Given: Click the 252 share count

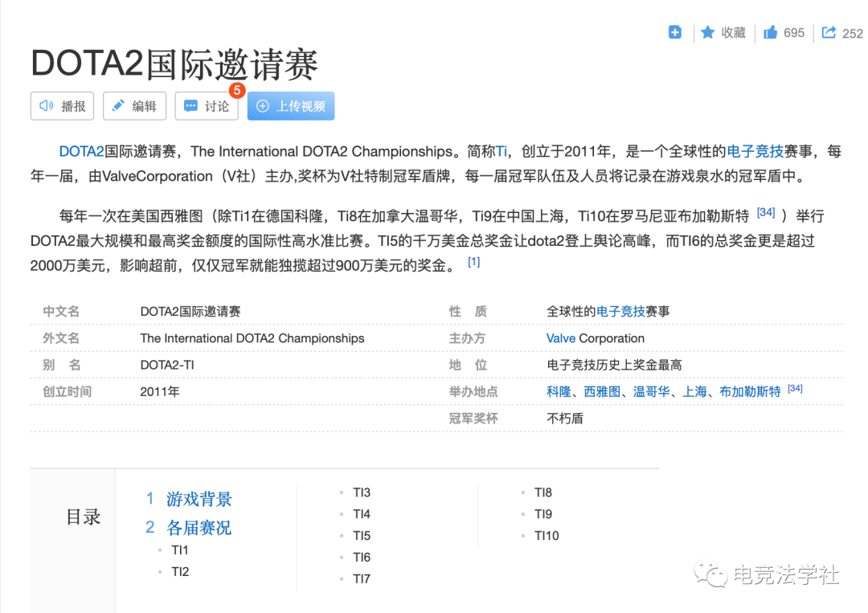Looking at the screenshot, I should point(853,34).
